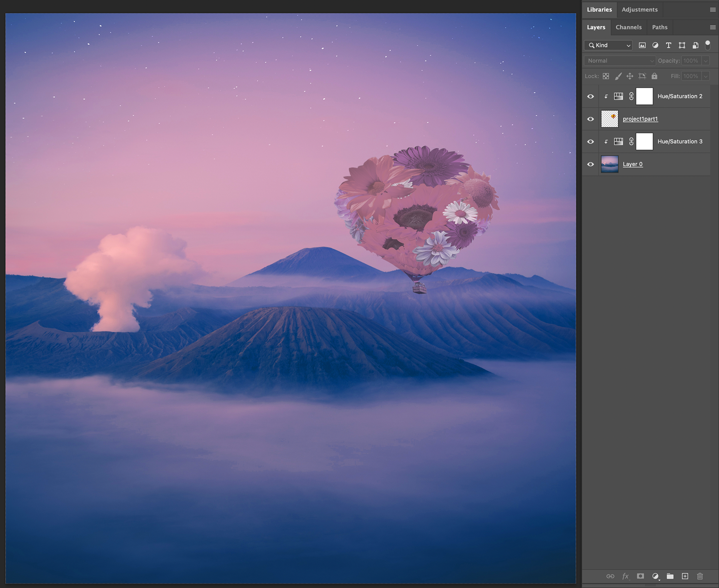This screenshot has width=719, height=588.
Task: Click the lock position move icon
Action: pyautogui.click(x=630, y=76)
